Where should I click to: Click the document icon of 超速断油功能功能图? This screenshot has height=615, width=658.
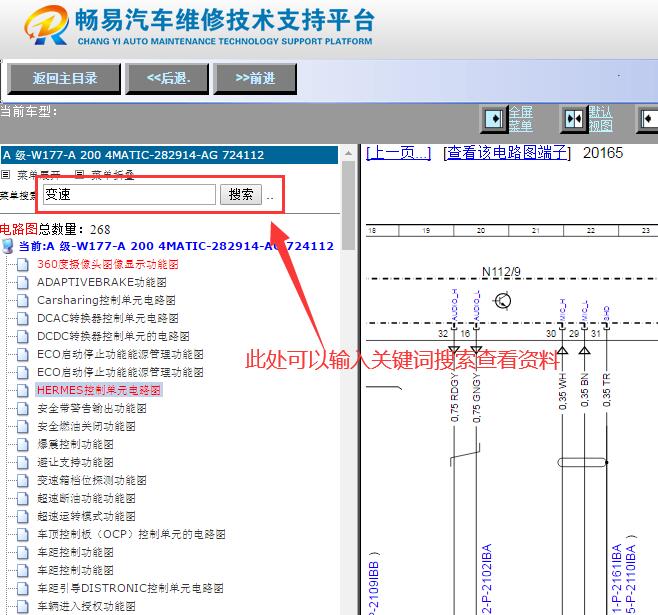tap(23, 499)
